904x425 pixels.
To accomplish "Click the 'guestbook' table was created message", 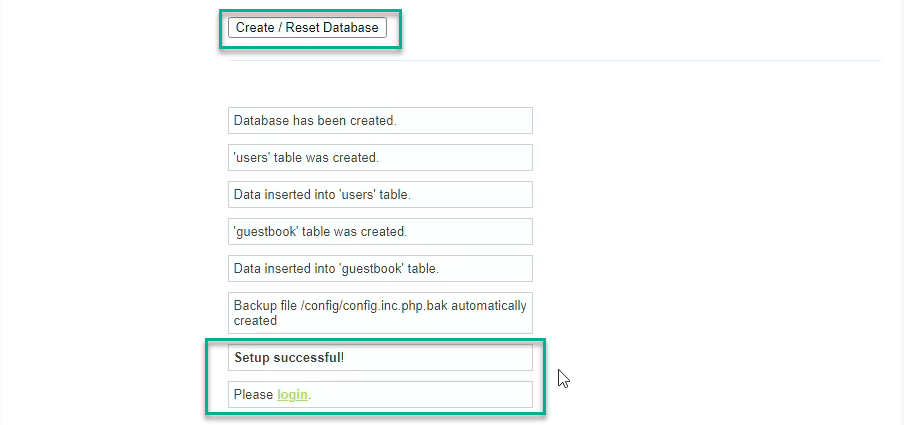I will tap(381, 231).
